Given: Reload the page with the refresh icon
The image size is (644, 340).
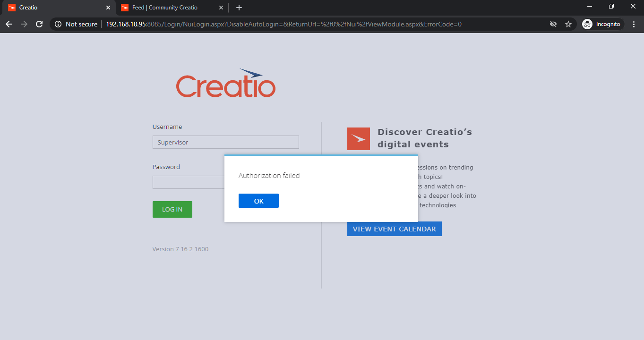Looking at the screenshot, I should point(39,24).
